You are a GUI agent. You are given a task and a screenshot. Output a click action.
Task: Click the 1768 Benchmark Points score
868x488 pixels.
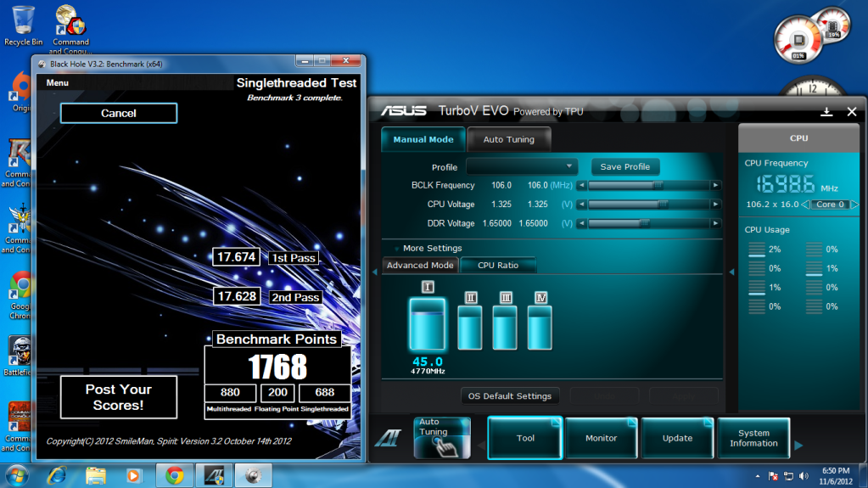pyautogui.click(x=277, y=366)
